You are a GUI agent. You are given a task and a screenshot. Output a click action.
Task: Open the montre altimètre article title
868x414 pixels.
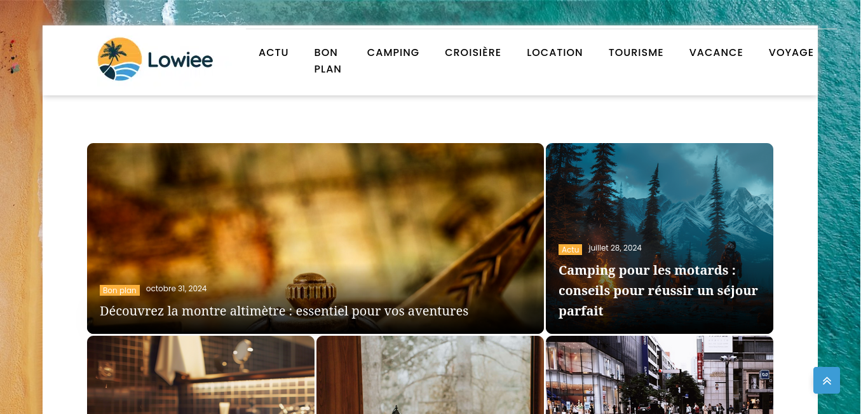284,311
